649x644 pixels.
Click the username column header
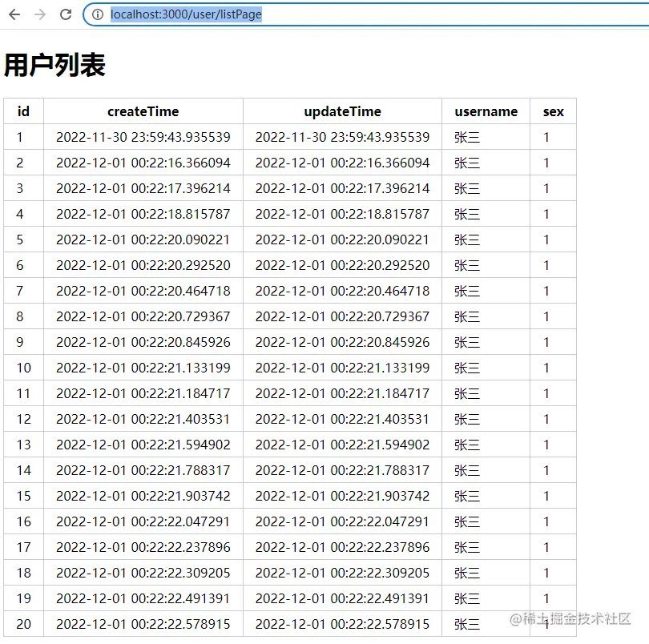(486, 111)
